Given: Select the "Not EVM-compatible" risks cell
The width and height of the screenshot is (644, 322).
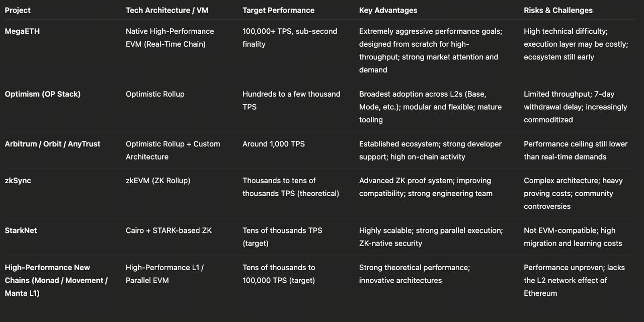Looking at the screenshot, I should click(573, 237).
